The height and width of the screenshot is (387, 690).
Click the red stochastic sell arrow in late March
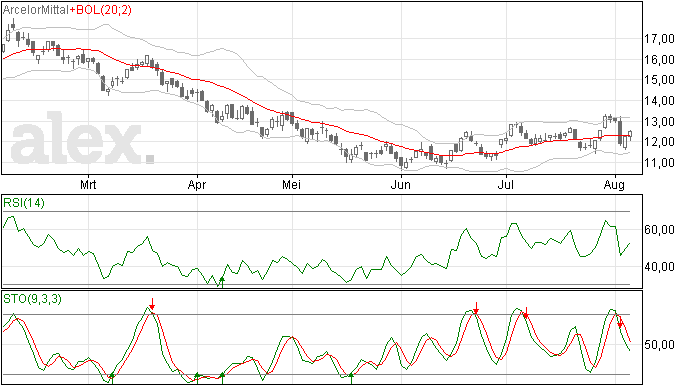152,304
